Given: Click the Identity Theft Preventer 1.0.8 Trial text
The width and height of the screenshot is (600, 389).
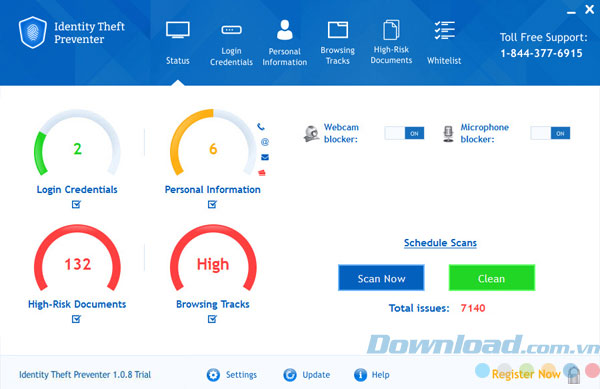Looking at the screenshot, I should coord(85,375).
